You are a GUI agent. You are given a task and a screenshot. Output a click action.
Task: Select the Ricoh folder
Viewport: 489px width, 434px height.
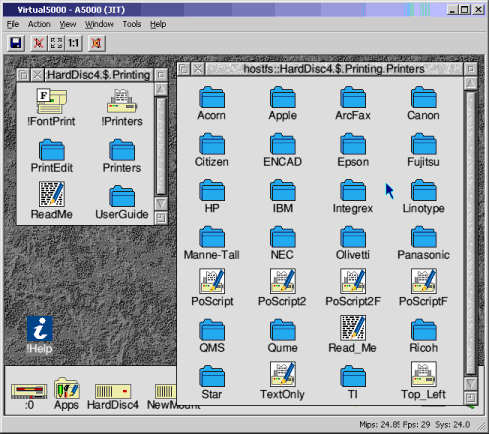tap(423, 336)
